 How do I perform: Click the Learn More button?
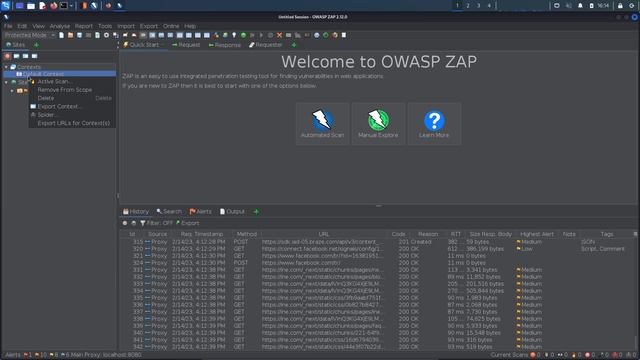pyautogui.click(x=434, y=124)
